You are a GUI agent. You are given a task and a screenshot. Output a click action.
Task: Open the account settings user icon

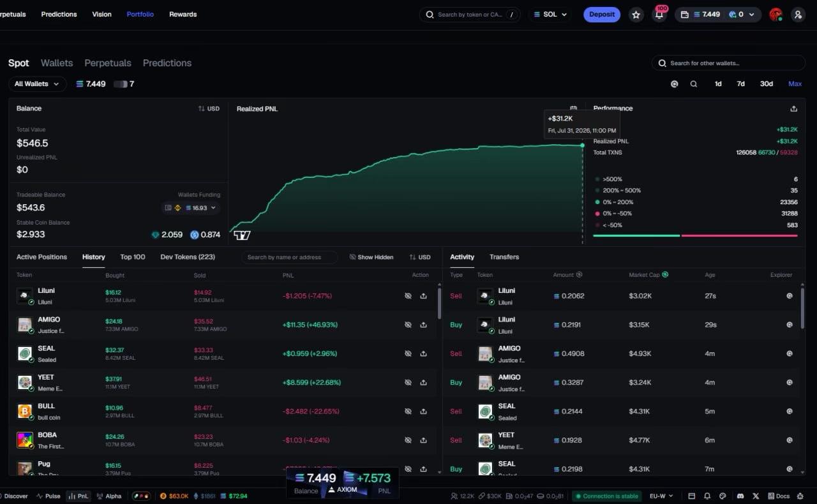click(798, 15)
